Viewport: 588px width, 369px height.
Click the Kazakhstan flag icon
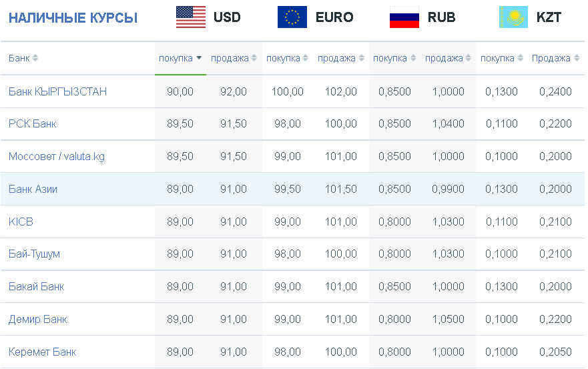[513, 17]
